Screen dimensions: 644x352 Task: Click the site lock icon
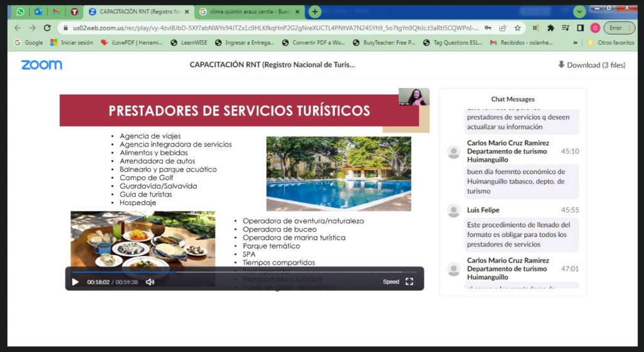point(65,28)
